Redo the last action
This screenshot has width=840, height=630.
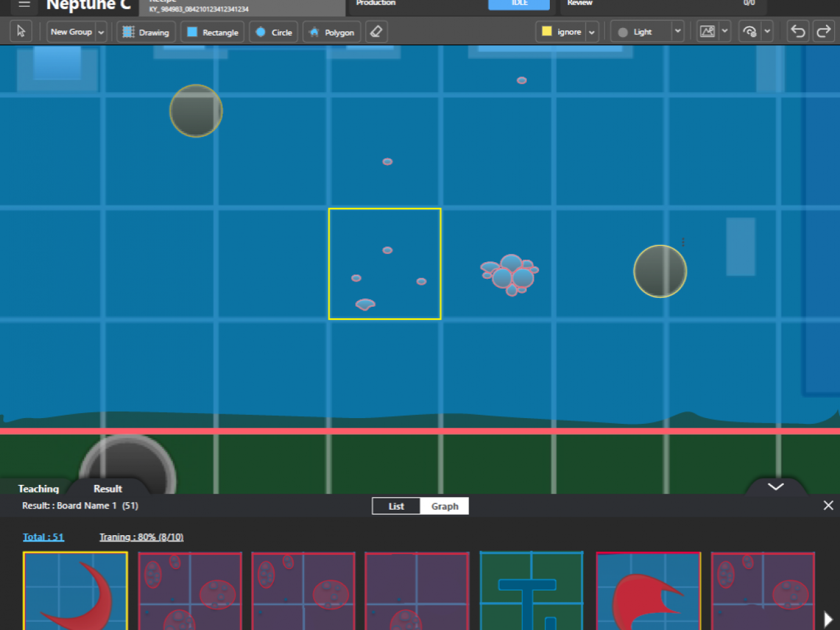point(823,31)
